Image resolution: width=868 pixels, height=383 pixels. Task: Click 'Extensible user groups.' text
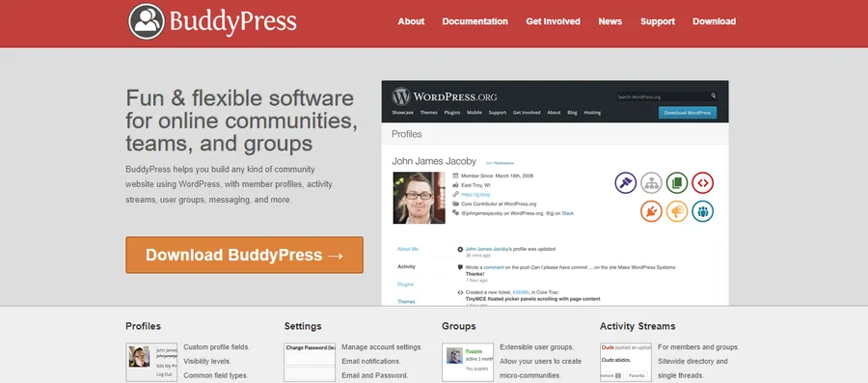[537, 347]
